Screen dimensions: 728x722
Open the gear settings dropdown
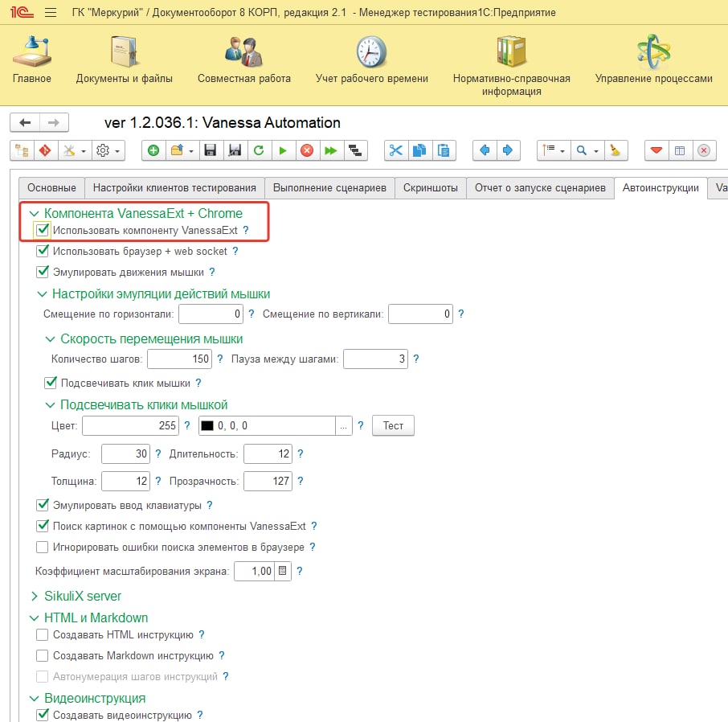(x=108, y=150)
